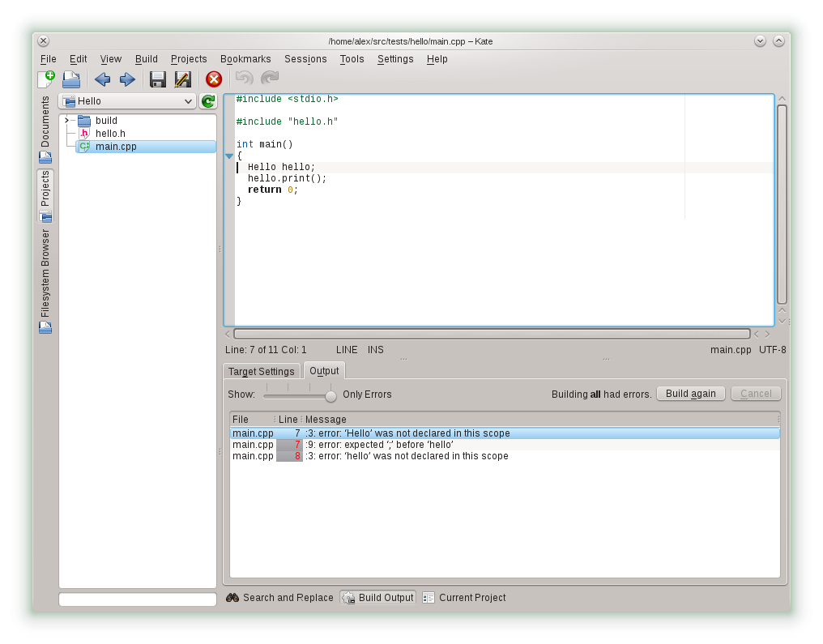Open the Hello project dropdown

pos(128,101)
